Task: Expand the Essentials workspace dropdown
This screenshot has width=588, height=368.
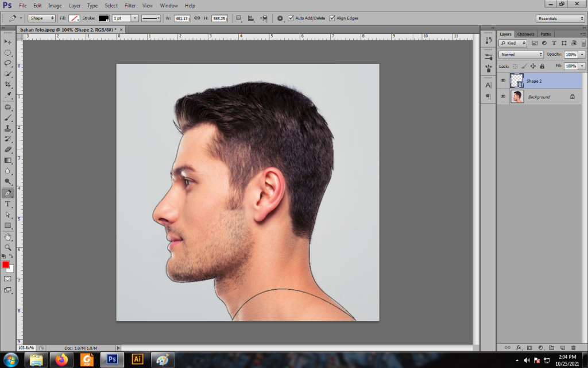Action: click(560, 18)
